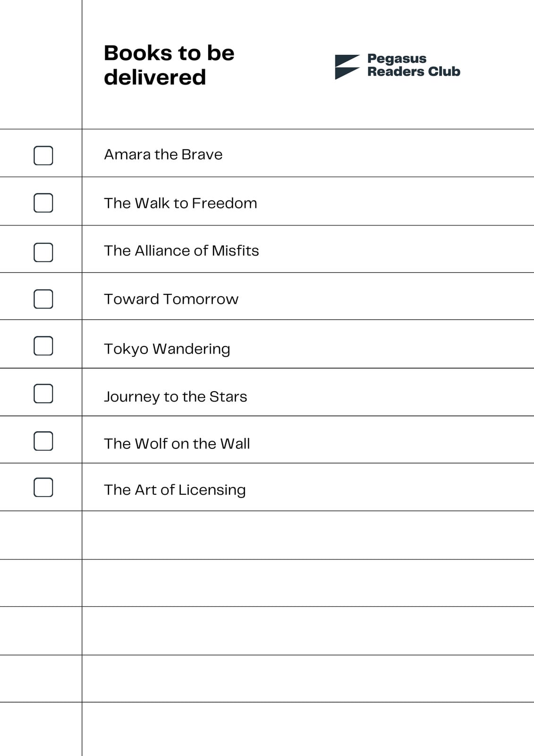This screenshot has height=756, width=534.
Task: Click The Walk to Freedom title
Action: 180,203
